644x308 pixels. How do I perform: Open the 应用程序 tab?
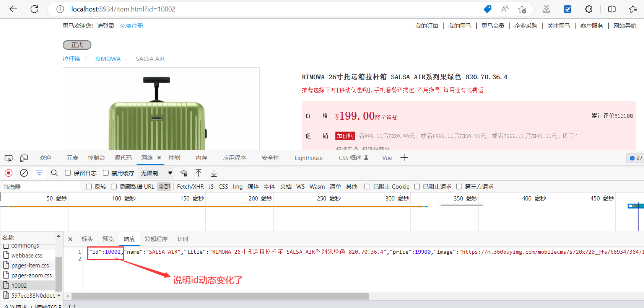point(234,158)
